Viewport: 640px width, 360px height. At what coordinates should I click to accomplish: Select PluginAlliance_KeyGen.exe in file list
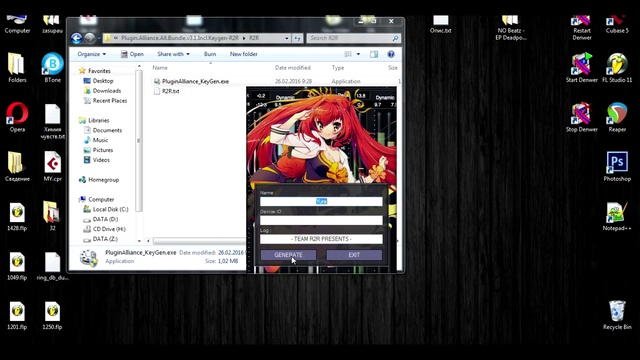pos(191,81)
